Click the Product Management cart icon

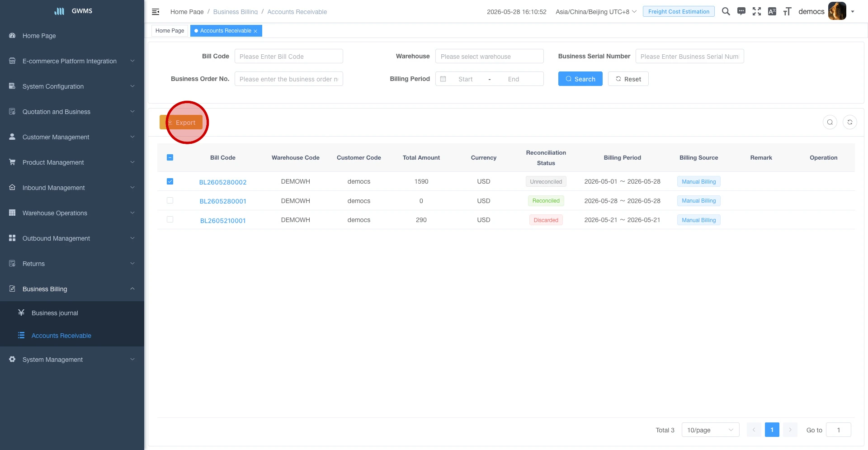tap(12, 162)
